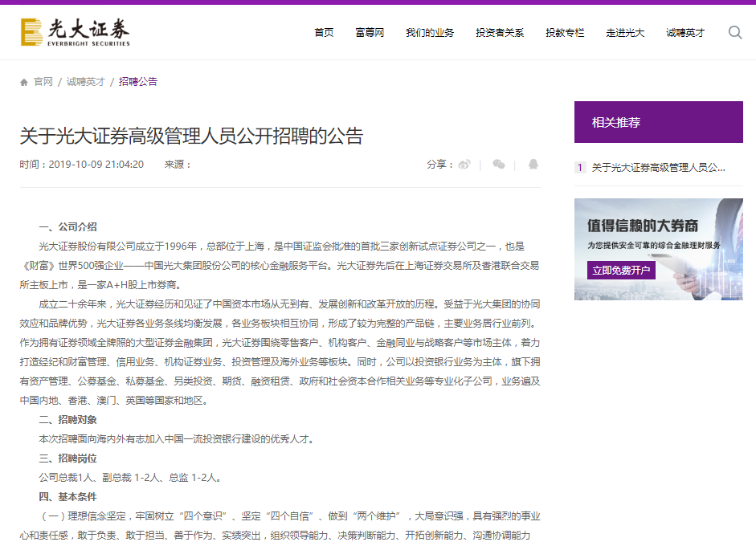
Task: Click the home icon in breadcrumb
Action: [24, 83]
